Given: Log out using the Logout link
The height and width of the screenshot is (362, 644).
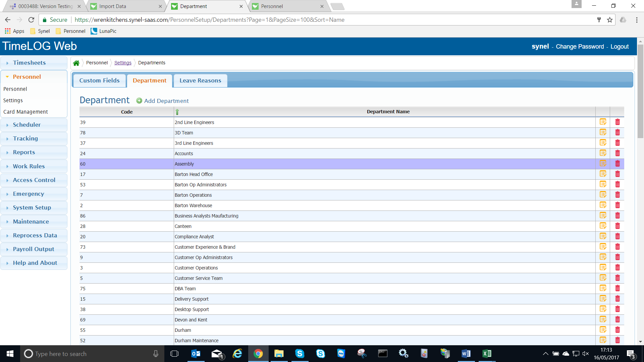Looking at the screenshot, I should point(620,47).
